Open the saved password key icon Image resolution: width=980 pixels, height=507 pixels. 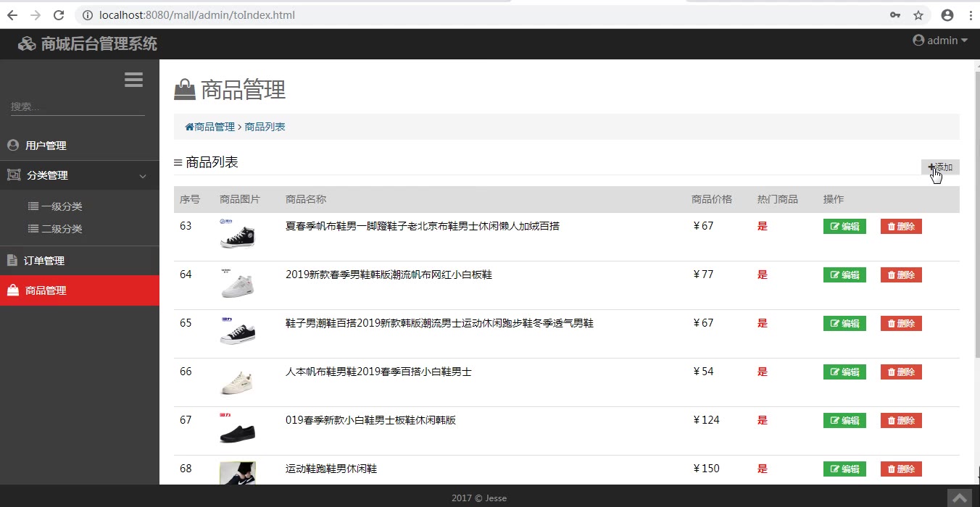pyautogui.click(x=895, y=14)
